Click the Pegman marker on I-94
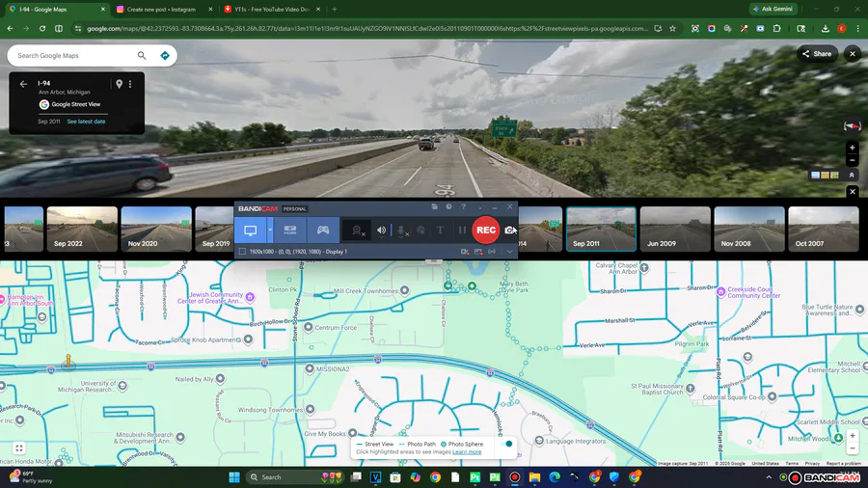868x488 pixels. point(68,361)
